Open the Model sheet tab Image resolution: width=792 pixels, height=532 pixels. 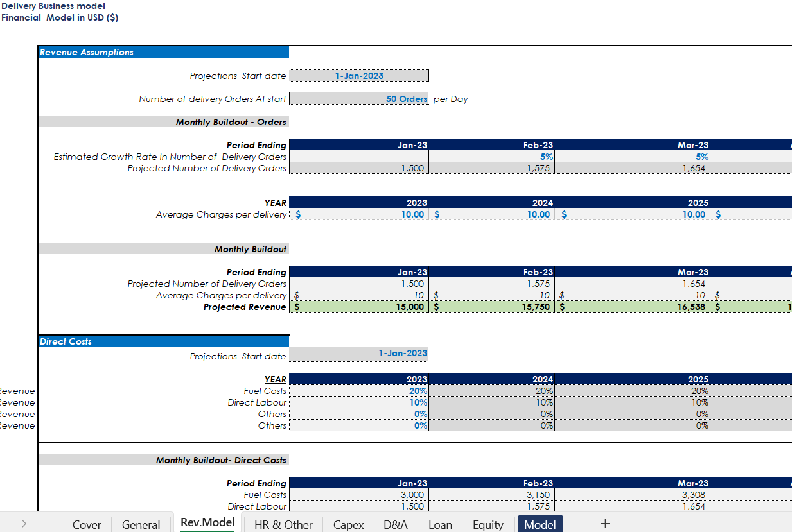[540, 524]
